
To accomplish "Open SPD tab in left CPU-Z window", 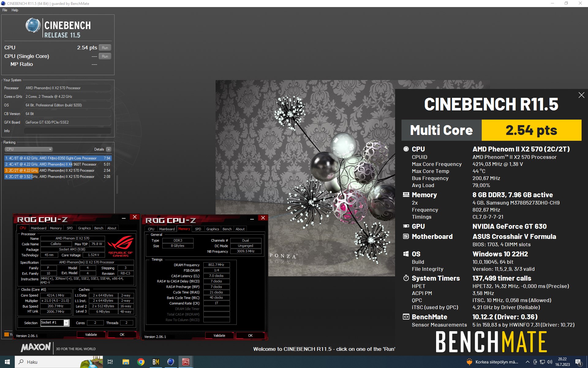I will [x=70, y=228].
